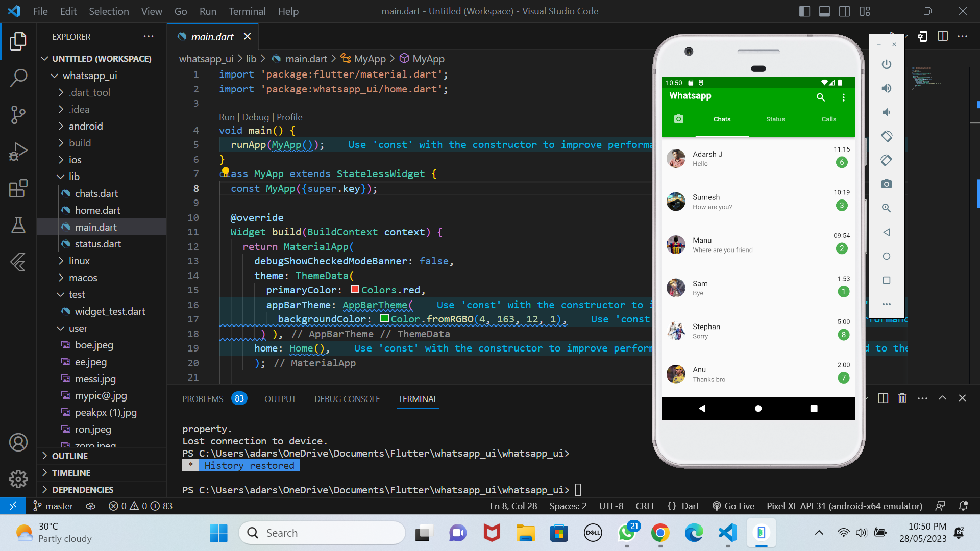Click emulator toolbar back triangle
Screen dimensions: 980x551
coord(887,232)
